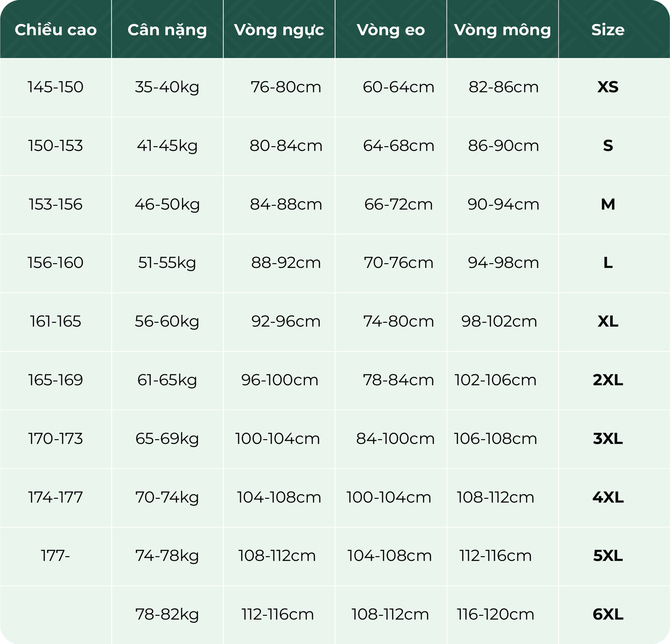The width and height of the screenshot is (670, 644).
Task: Click the 78-82kg weight cell
Action: [x=167, y=615]
